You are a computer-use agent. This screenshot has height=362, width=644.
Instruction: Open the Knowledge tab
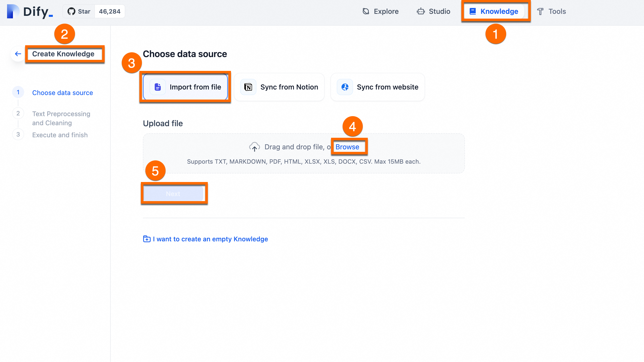(494, 11)
